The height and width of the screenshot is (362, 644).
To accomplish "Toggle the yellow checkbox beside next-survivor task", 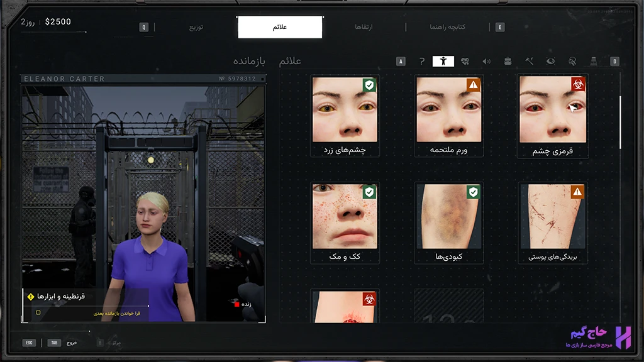I will coord(38,313).
